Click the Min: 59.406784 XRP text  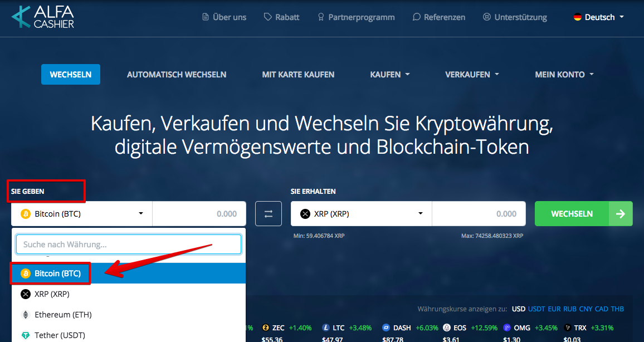[319, 236]
